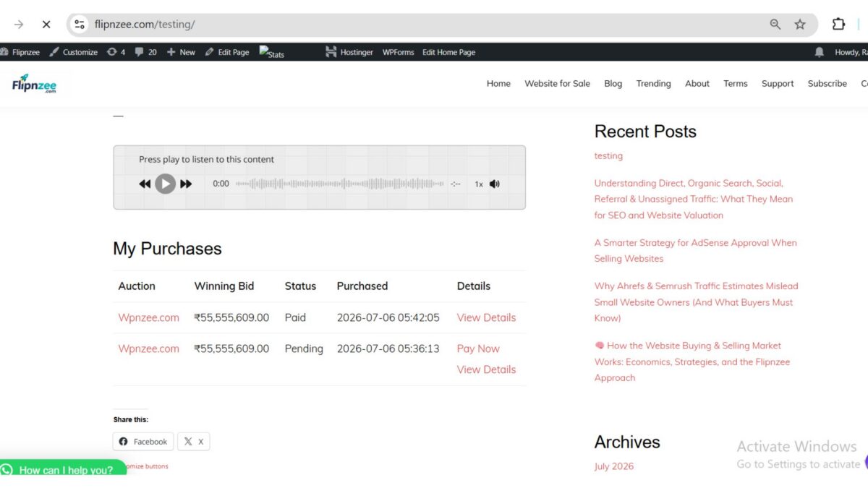
Task: Open Flipnzee site menu in admin bar
Action: 20,52
